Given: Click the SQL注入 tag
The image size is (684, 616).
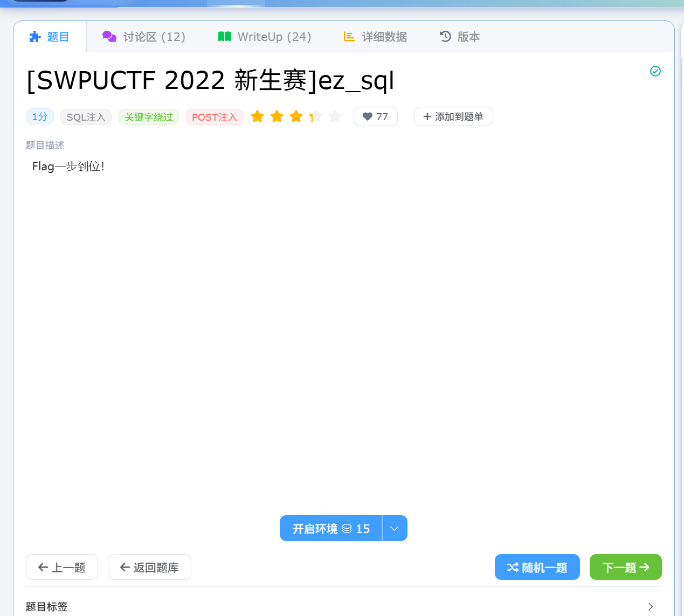Looking at the screenshot, I should (x=86, y=117).
